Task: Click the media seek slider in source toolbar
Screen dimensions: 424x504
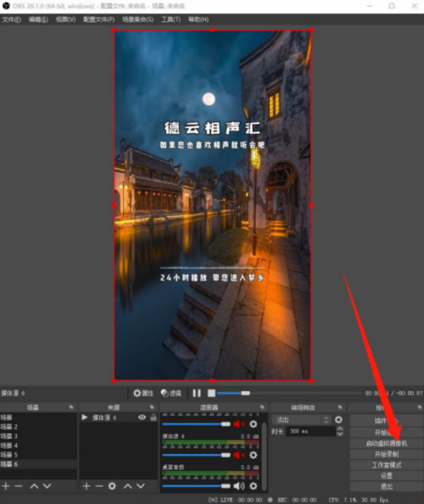Action: click(289, 393)
